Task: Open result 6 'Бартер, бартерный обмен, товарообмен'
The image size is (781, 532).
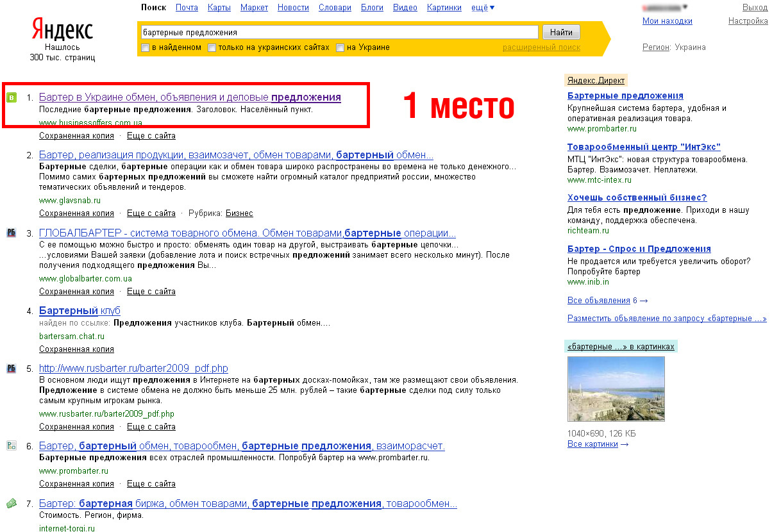Action: 242,446
